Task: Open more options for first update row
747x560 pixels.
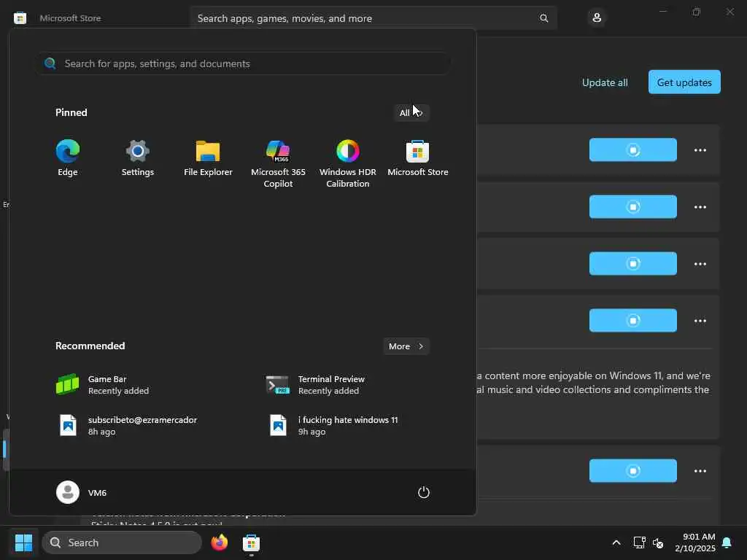Action: click(700, 150)
